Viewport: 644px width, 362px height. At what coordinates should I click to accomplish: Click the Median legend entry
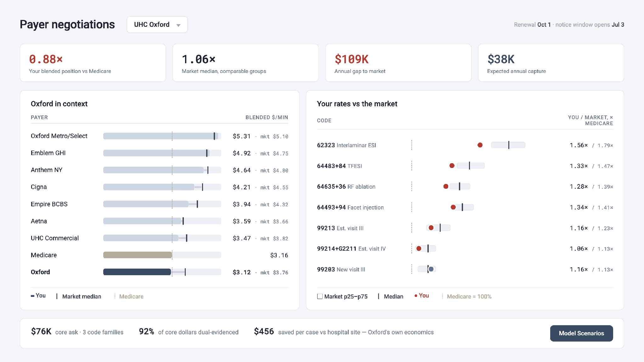pyautogui.click(x=391, y=297)
